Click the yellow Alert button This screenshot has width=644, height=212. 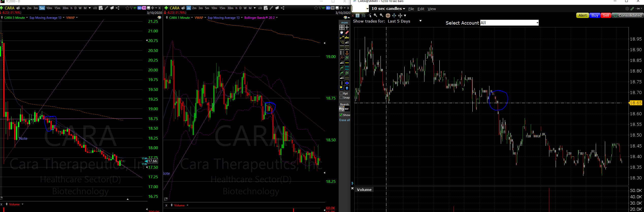pos(583,15)
